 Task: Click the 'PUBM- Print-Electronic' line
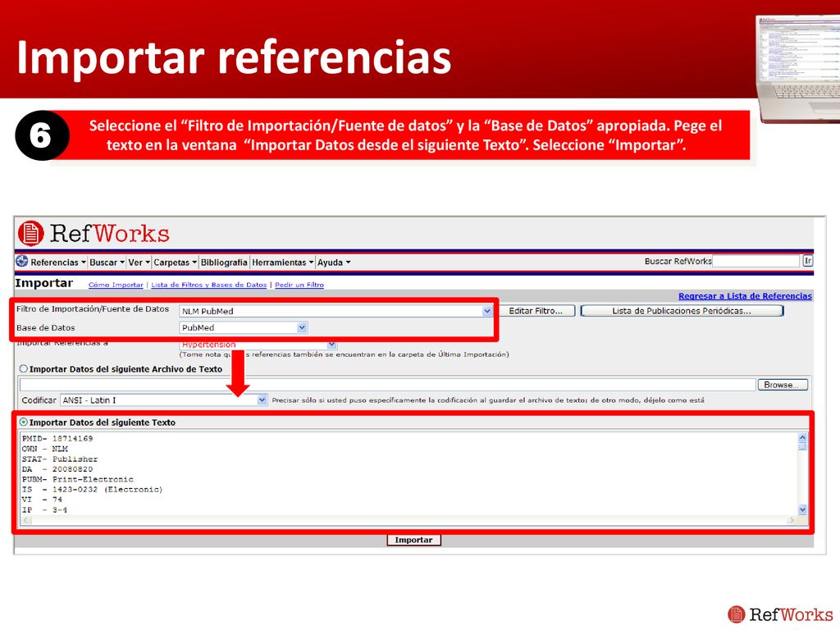(78, 479)
